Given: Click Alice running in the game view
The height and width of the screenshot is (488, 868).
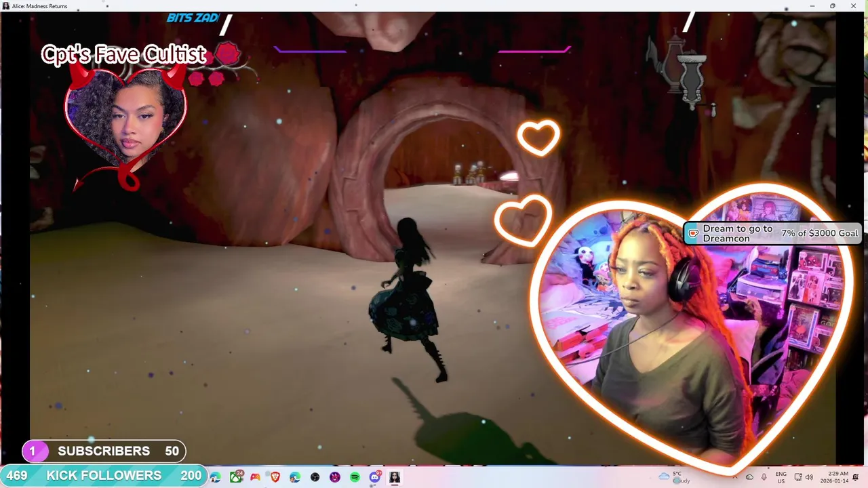Looking at the screenshot, I should (407, 298).
